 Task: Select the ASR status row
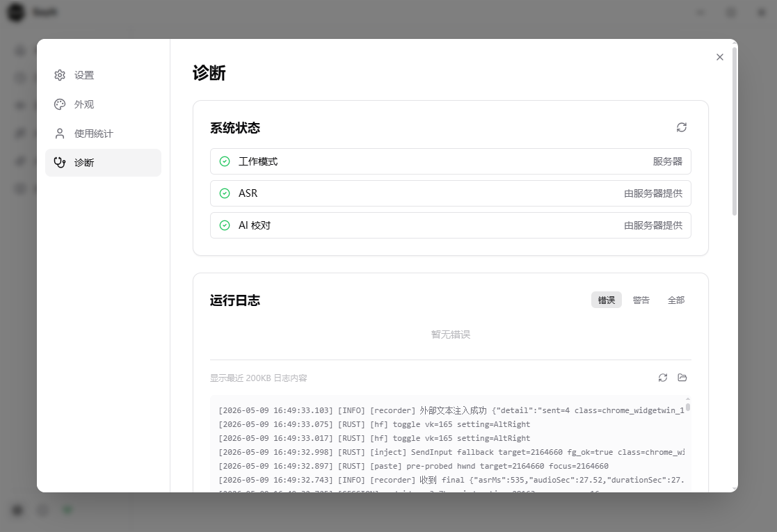[x=451, y=193]
